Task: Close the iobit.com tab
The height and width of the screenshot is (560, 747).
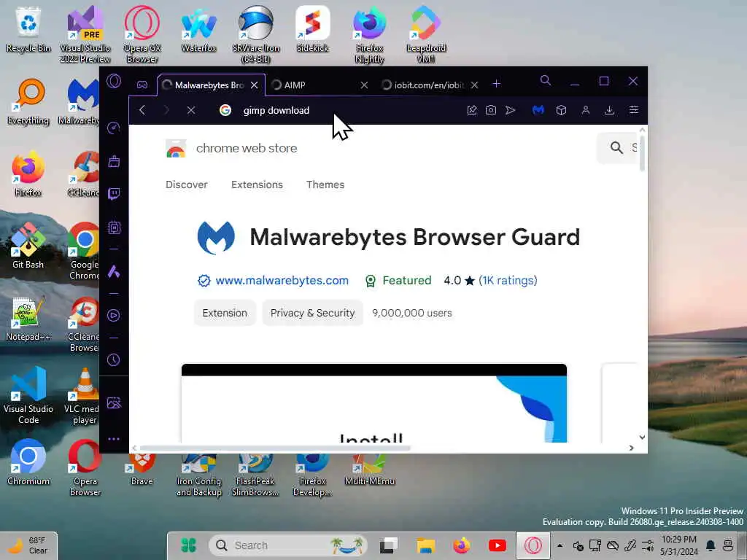Action: (x=474, y=85)
